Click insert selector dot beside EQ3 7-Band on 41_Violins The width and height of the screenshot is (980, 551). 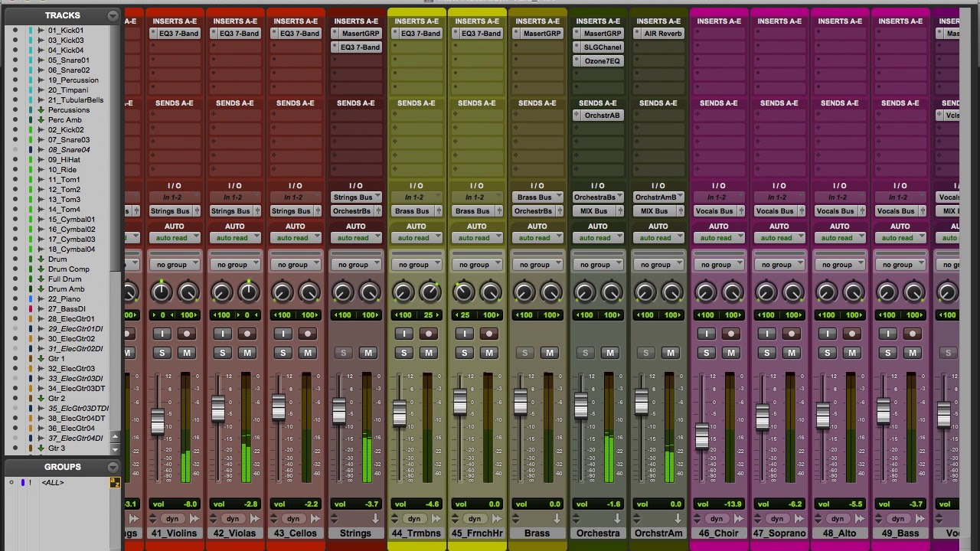pos(153,34)
